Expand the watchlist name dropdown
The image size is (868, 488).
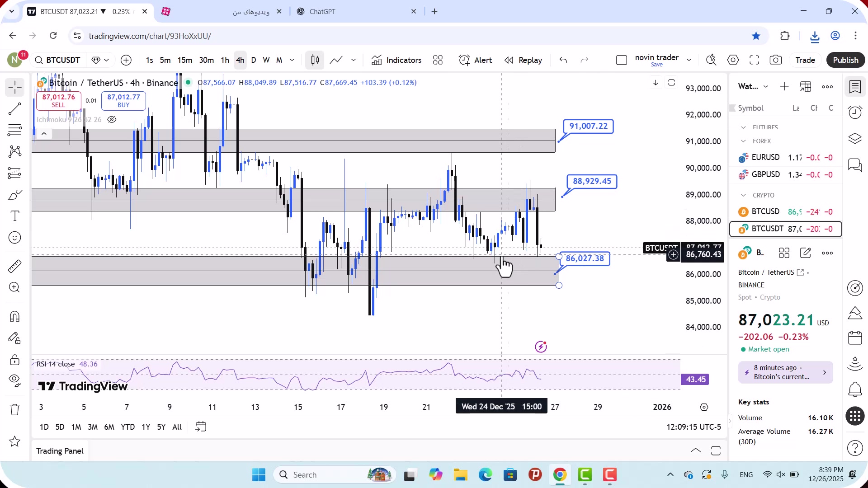pyautogui.click(x=766, y=87)
